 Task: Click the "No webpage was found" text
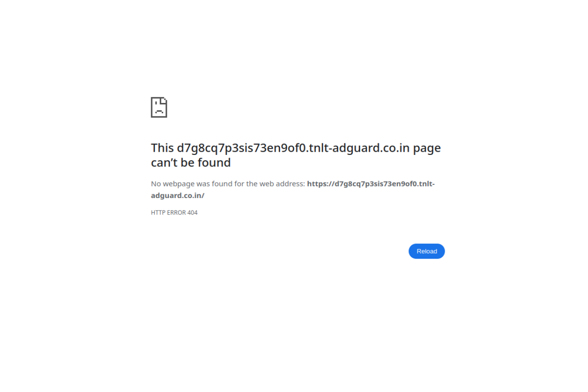coord(192,184)
